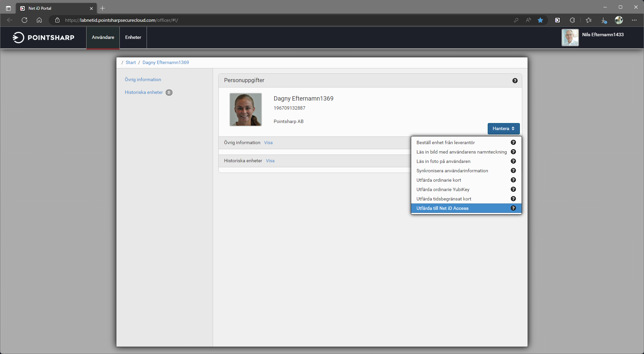The height and width of the screenshot is (354, 644).
Task: Open the Enheter tab
Action: (133, 38)
